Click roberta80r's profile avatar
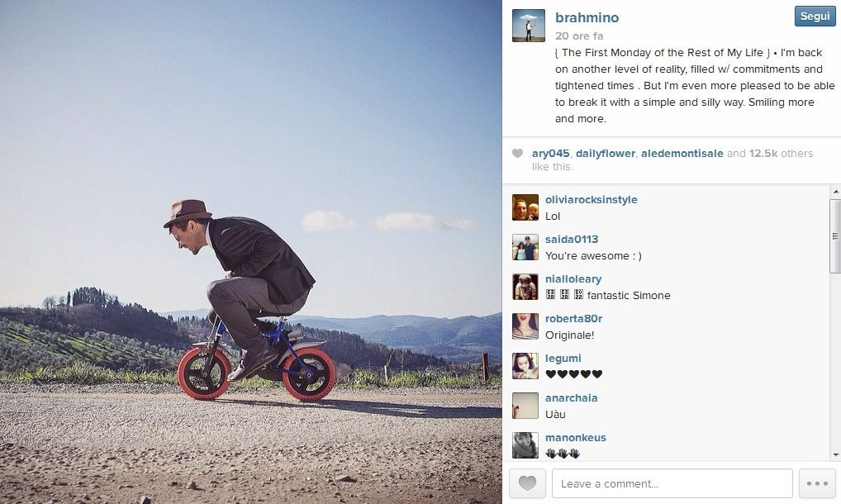841x504 pixels. (x=525, y=326)
